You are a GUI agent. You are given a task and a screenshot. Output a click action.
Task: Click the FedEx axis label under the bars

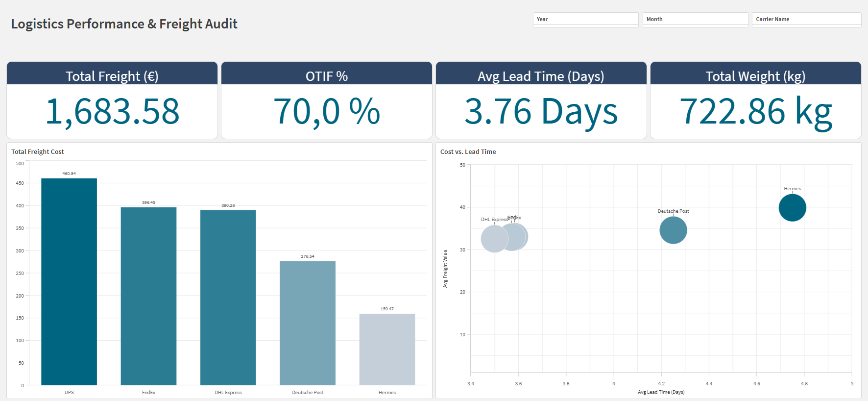(148, 393)
